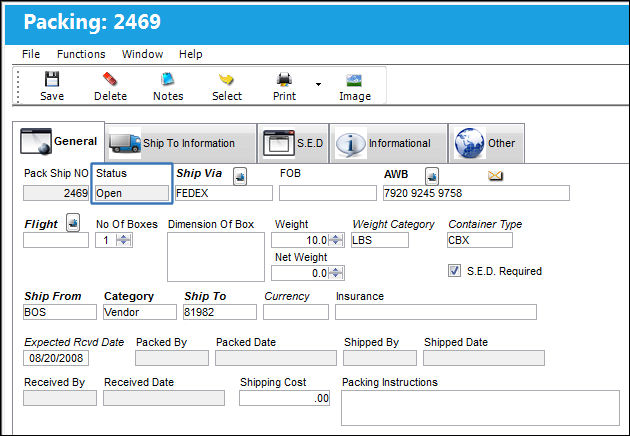Decrease the Net Weight spinner value
This screenshot has height=436, width=630.
336,276
